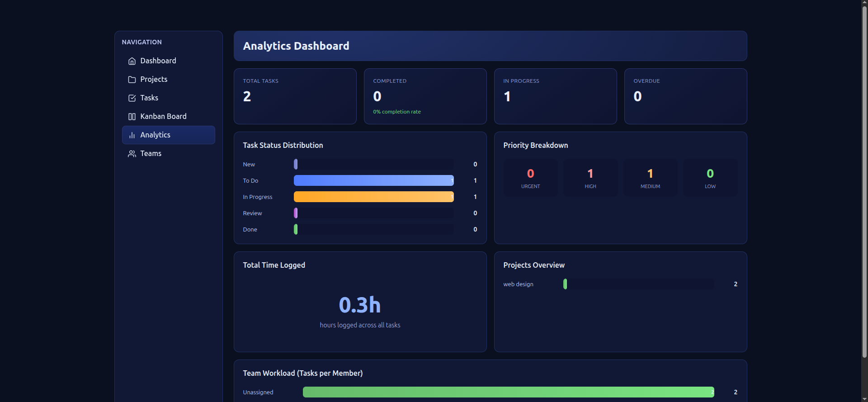Click the 'Done' status label
The image size is (868, 402).
(250, 229)
